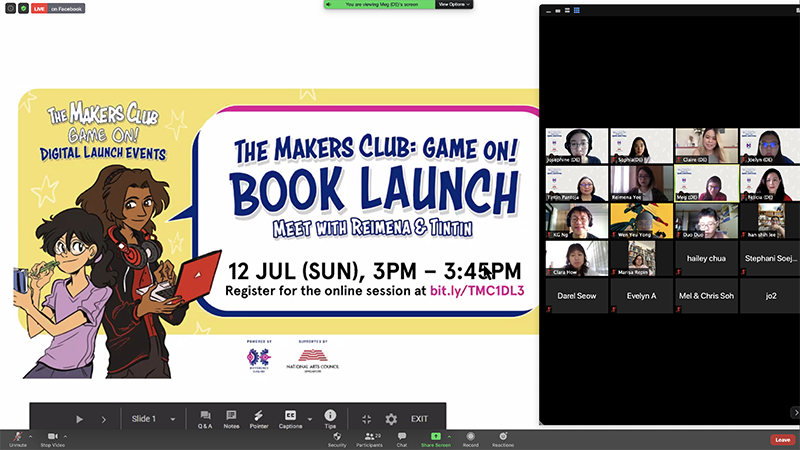Open share options arrow beside Share Screen
Viewport: 800px width, 450px height.
coord(449,437)
